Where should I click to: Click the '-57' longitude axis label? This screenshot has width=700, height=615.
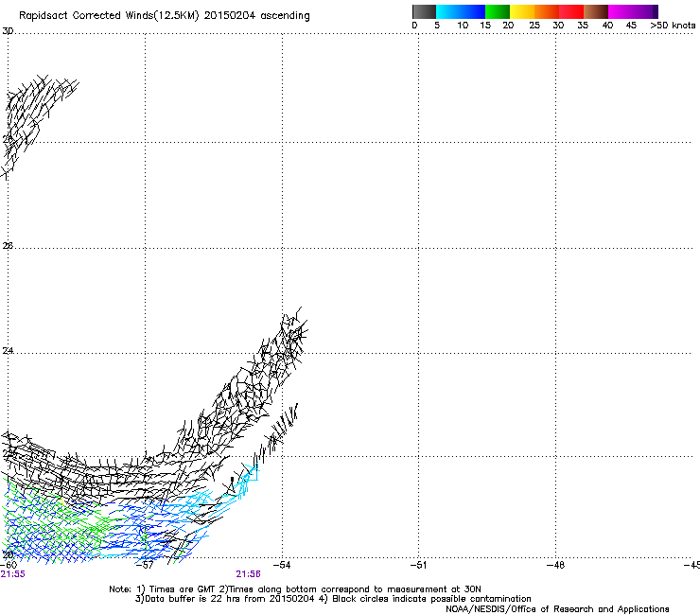(x=145, y=565)
